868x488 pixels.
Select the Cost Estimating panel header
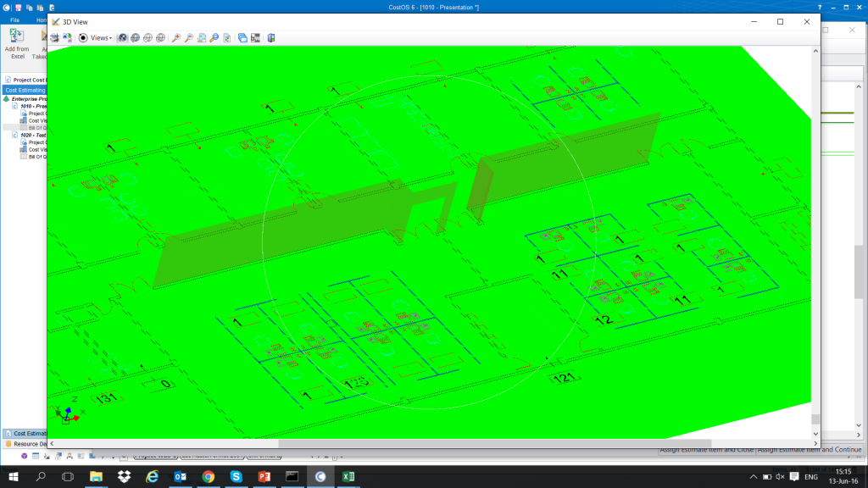point(24,90)
